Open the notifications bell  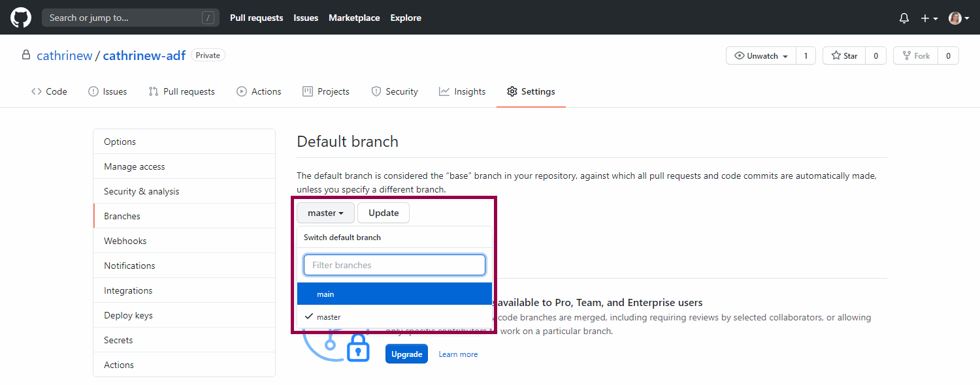click(x=904, y=18)
